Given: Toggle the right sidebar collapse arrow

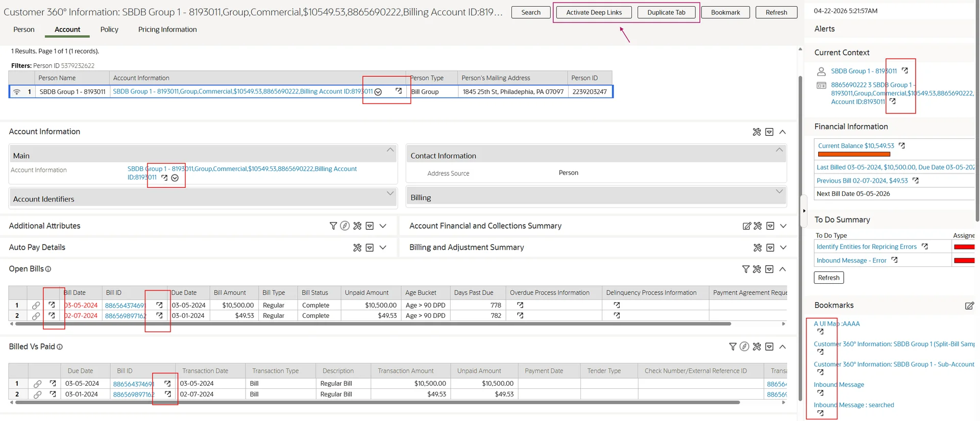Looking at the screenshot, I should (804, 211).
